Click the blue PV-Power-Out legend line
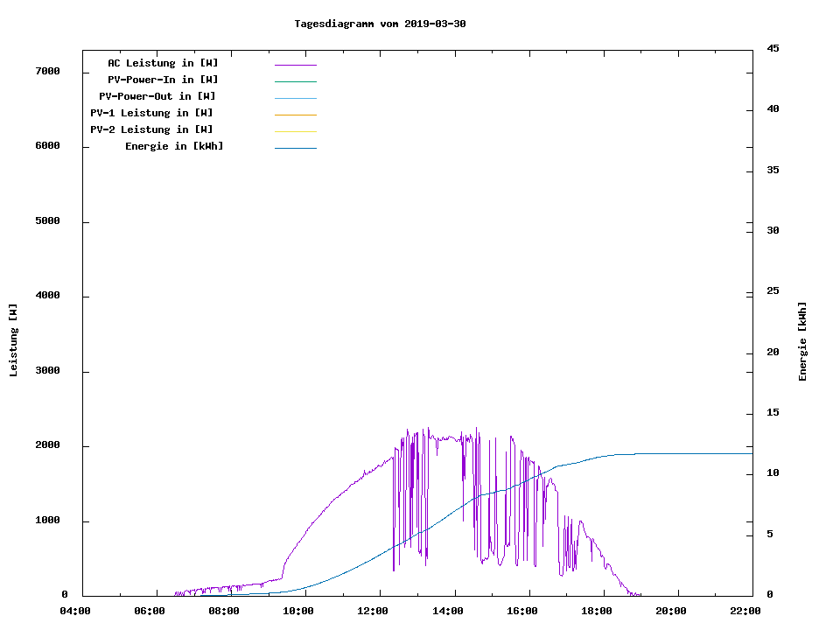This screenshot has width=840, height=630. (x=295, y=98)
